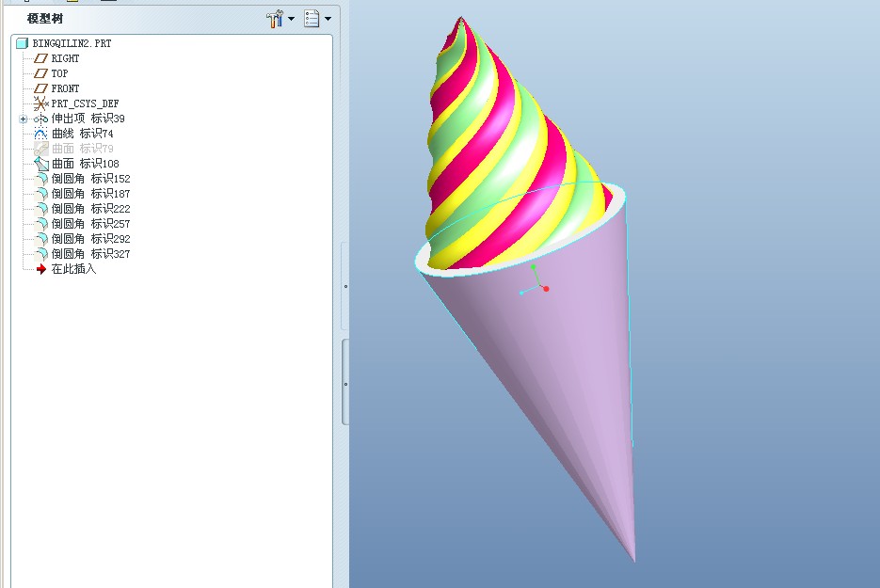Select 倒圆角 标识222 label
Screen dimensions: 880x588
(91, 209)
